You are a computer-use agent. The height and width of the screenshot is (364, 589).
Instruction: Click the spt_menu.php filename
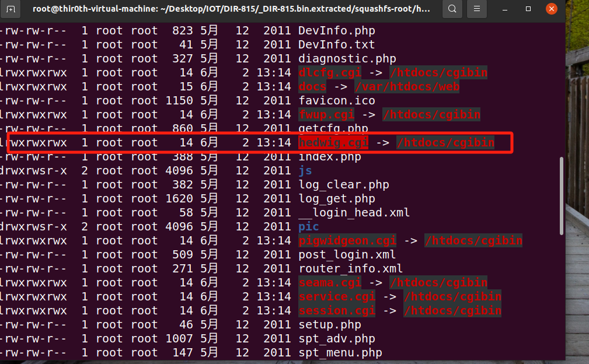pyautogui.click(x=340, y=353)
